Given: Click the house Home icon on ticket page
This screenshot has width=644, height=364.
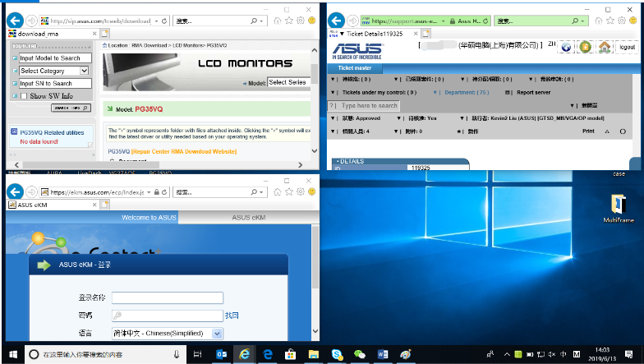Looking at the screenshot, I should 605,48.
